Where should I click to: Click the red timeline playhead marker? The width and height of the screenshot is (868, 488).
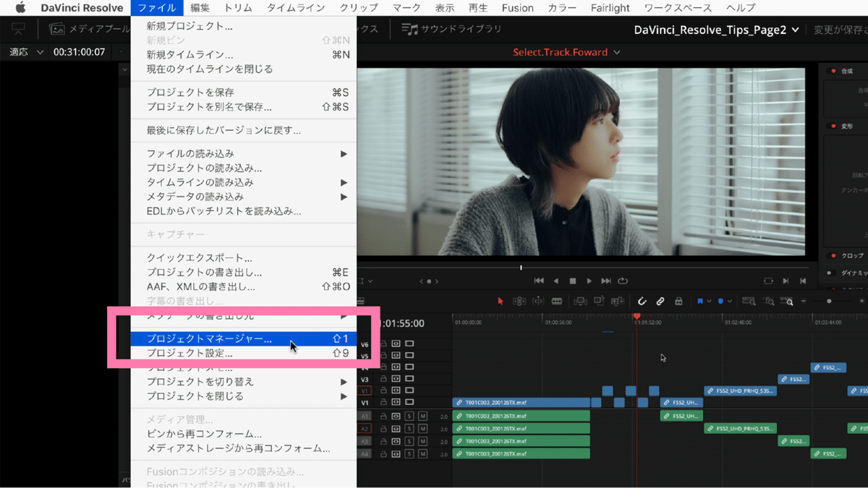(637, 316)
